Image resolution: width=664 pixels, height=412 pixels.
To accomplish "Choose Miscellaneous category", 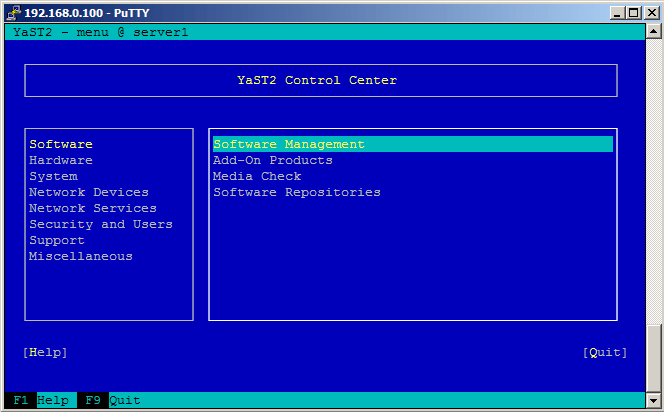I will [x=80, y=256].
